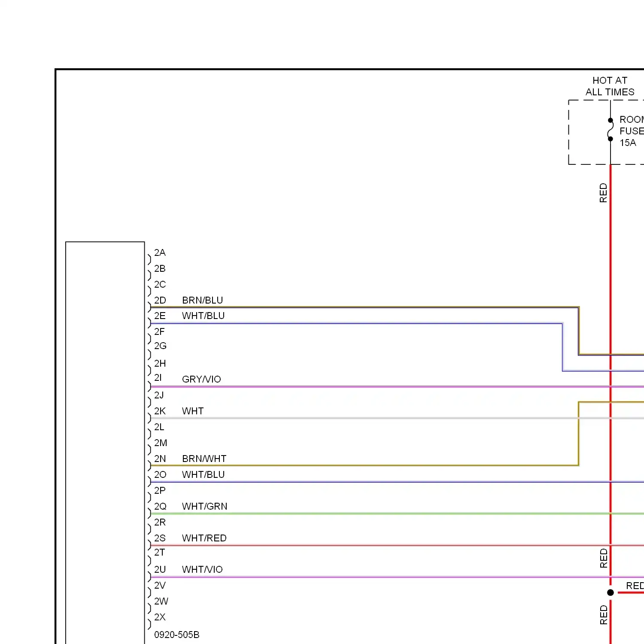Click pin label 2H

click(160, 363)
